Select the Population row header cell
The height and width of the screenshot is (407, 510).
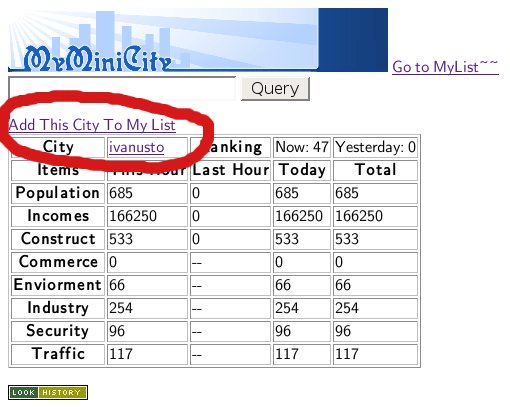pos(58,193)
